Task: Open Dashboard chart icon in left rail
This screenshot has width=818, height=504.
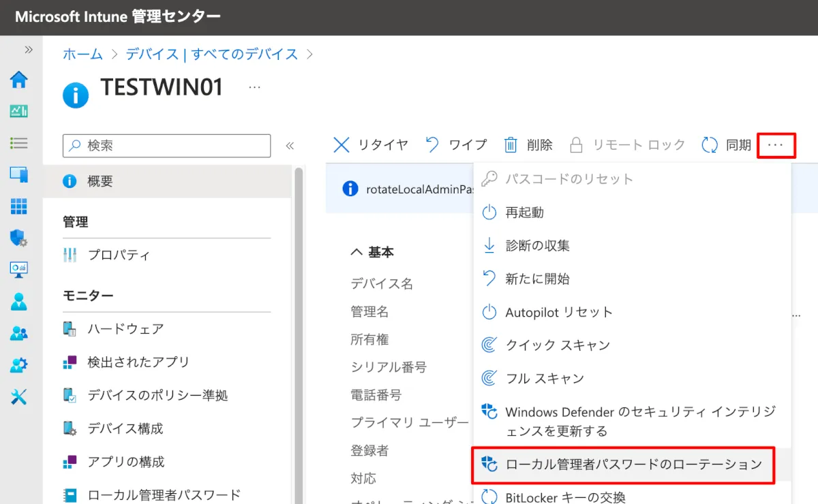Action: pos(19,111)
